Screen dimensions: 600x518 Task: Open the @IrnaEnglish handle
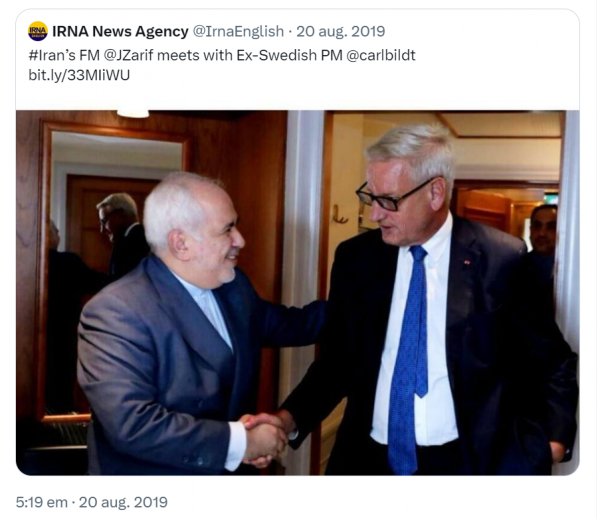(x=238, y=31)
